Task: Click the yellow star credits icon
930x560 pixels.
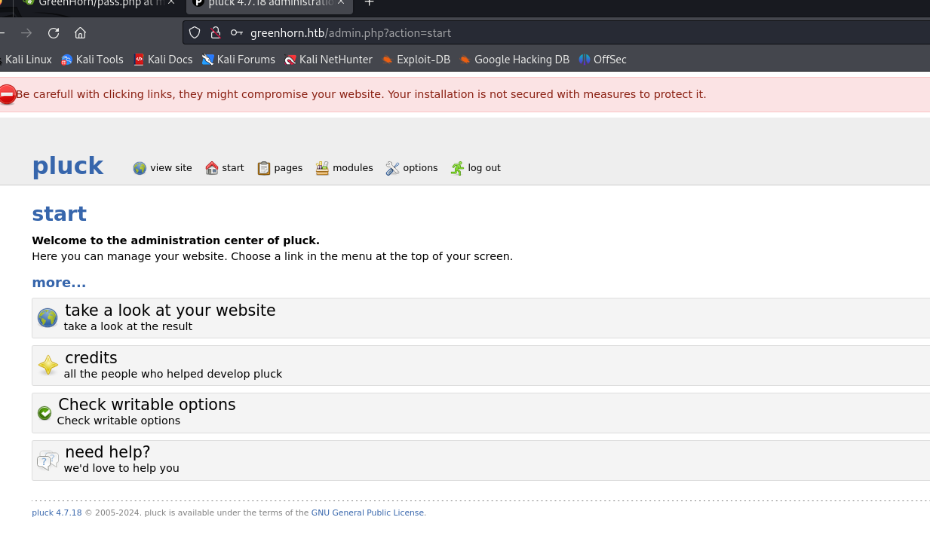Action: coord(48,366)
